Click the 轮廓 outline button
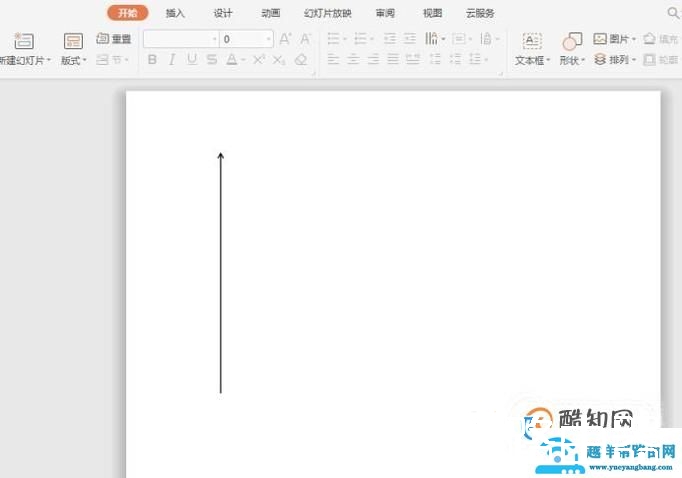This screenshot has width=682, height=478. [660, 59]
